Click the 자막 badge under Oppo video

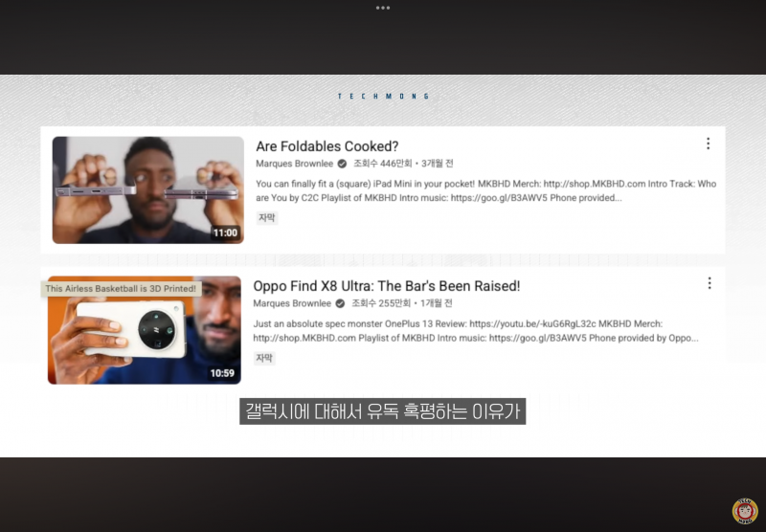[264, 358]
